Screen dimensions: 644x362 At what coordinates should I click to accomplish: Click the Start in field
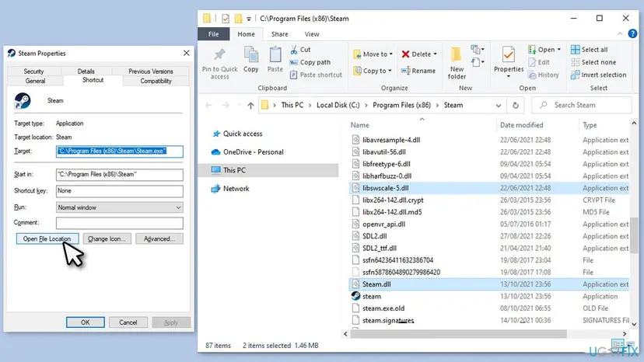pos(120,175)
